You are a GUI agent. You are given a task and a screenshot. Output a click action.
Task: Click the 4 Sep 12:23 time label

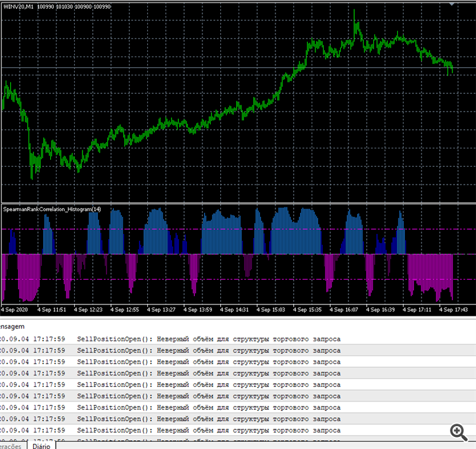88,309
